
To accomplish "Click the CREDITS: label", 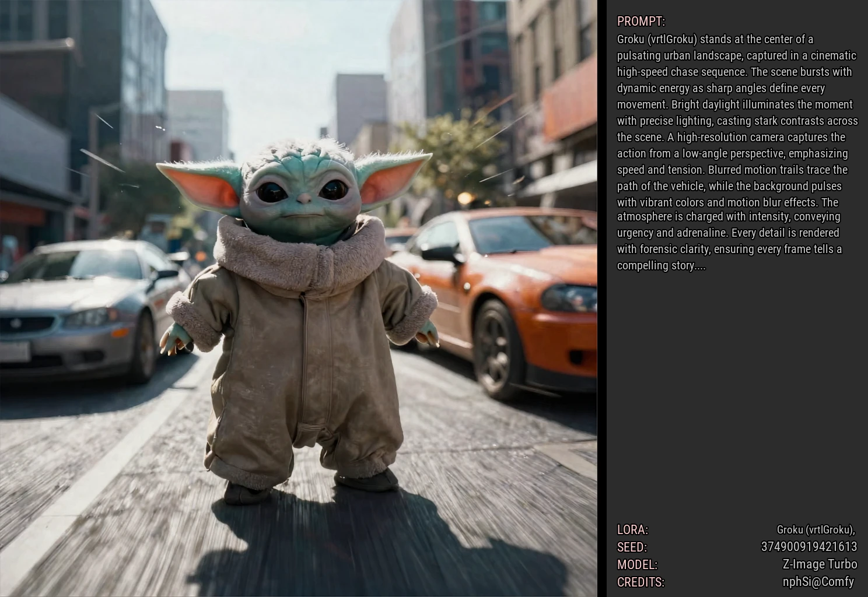I will (640, 582).
